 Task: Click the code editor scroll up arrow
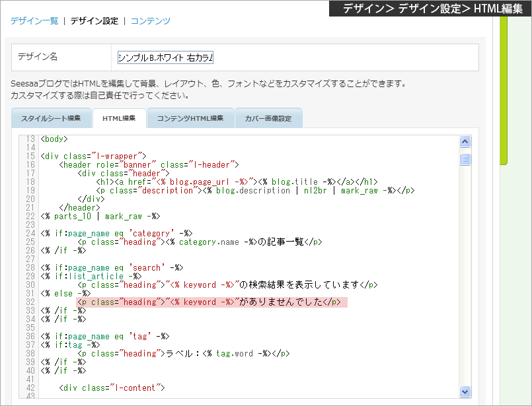(465, 142)
